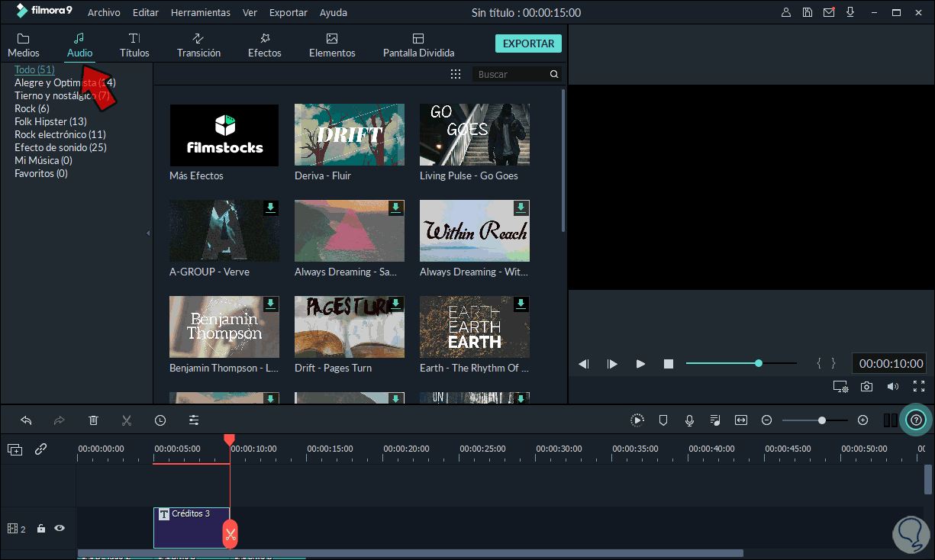Mute the preview with the speaker icon

892,386
